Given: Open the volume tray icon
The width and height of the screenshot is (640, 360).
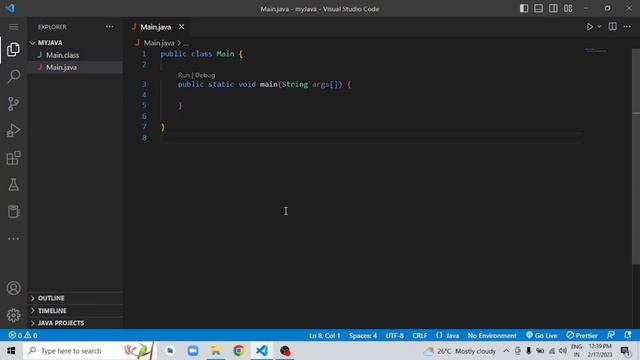Looking at the screenshot, I should click(563, 351).
